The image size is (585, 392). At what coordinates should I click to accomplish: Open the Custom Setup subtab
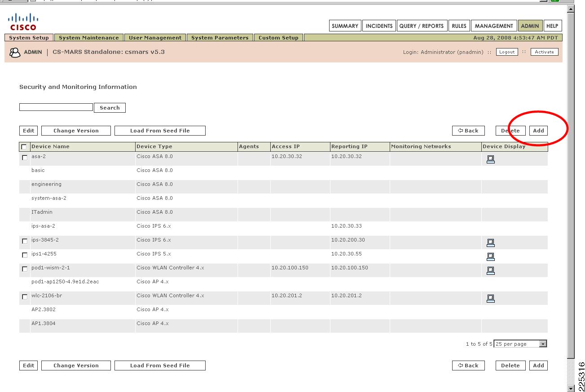click(279, 38)
